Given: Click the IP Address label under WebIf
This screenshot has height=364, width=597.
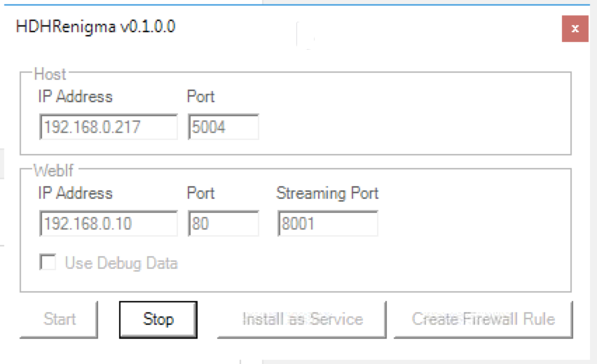Looking at the screenshot, I should 75,193.
